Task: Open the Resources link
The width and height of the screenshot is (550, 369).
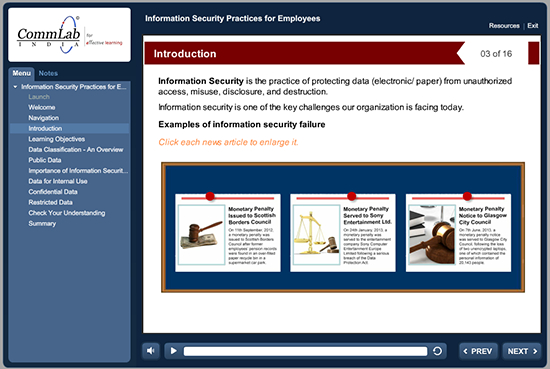Action: coord(504,26)
